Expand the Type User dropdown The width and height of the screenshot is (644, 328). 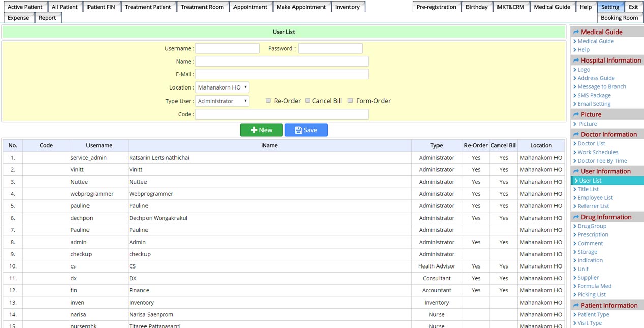click(222, 101)
